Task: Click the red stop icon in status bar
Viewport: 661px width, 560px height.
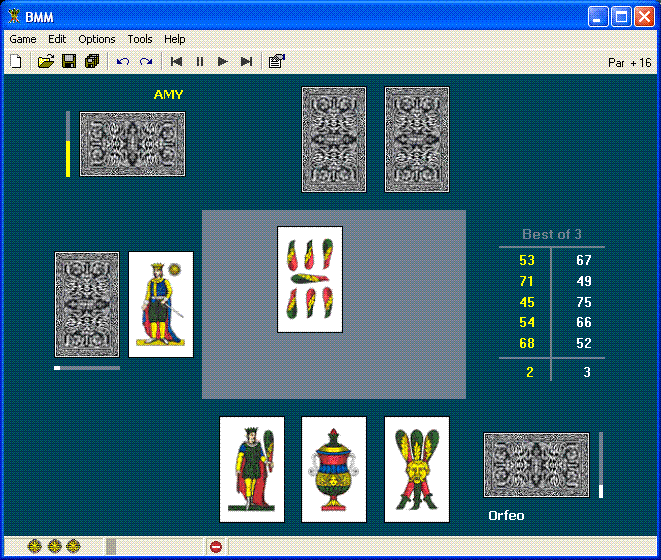Action: tap(216, 547)
